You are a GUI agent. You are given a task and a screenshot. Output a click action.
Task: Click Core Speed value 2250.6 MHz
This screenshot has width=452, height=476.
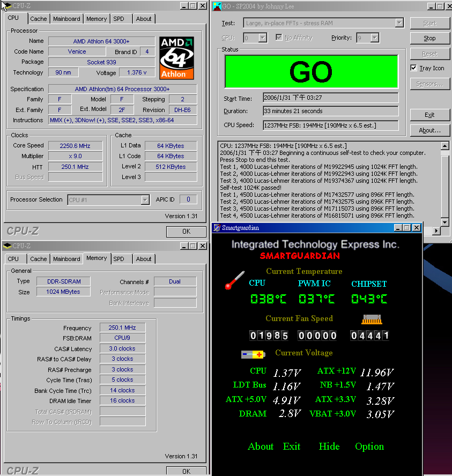click(x=75, y=146)
